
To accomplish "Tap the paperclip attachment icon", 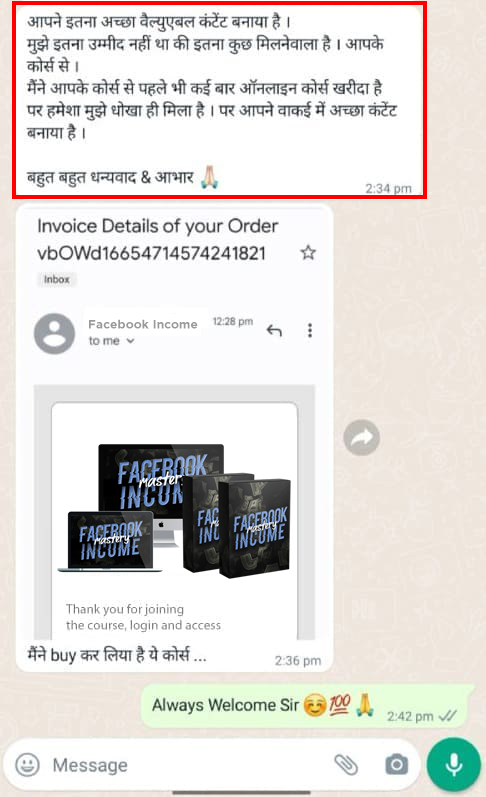I will 346,764.
